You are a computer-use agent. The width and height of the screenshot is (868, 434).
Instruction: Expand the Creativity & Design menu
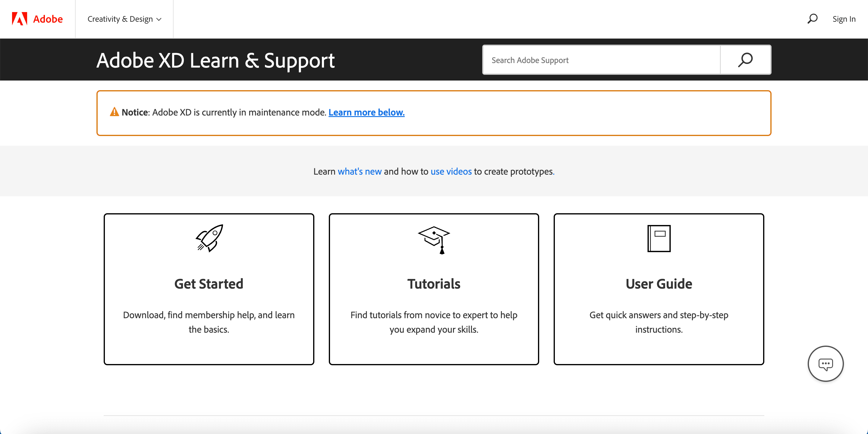point(124,19)
